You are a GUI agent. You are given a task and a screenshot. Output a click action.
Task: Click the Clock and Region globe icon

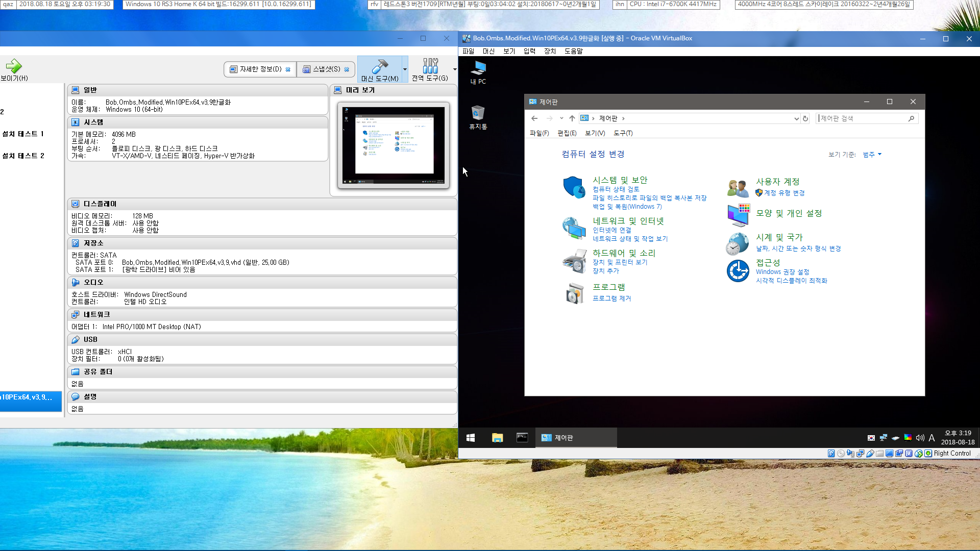(738, 243)
